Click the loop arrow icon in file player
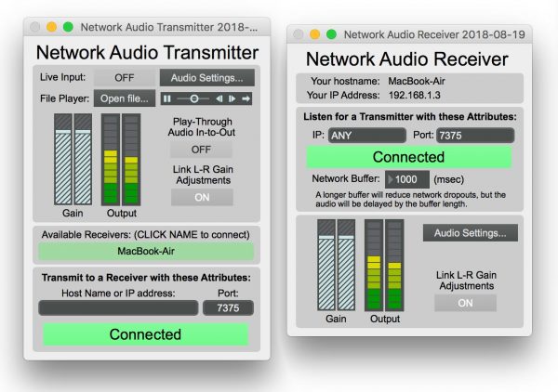Image resolution: width=558 pixels, height=392 pixels. click(246, 98)
